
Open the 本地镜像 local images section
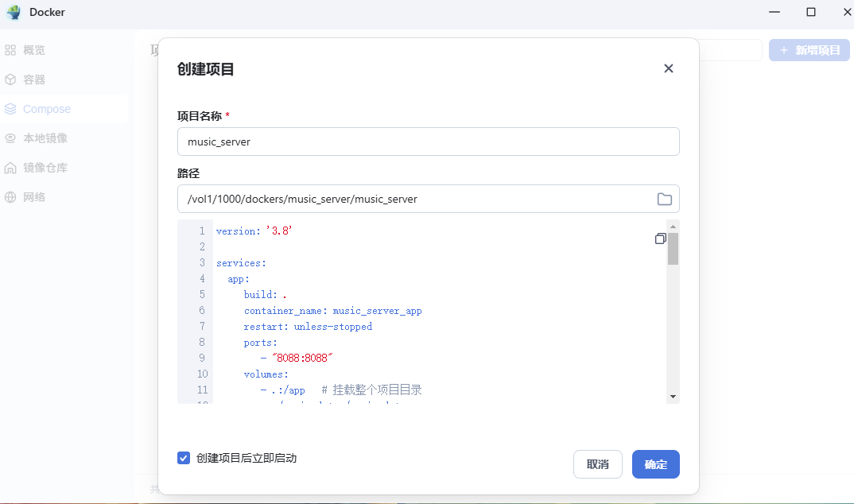pyautogui.click(x=64, y=138)
